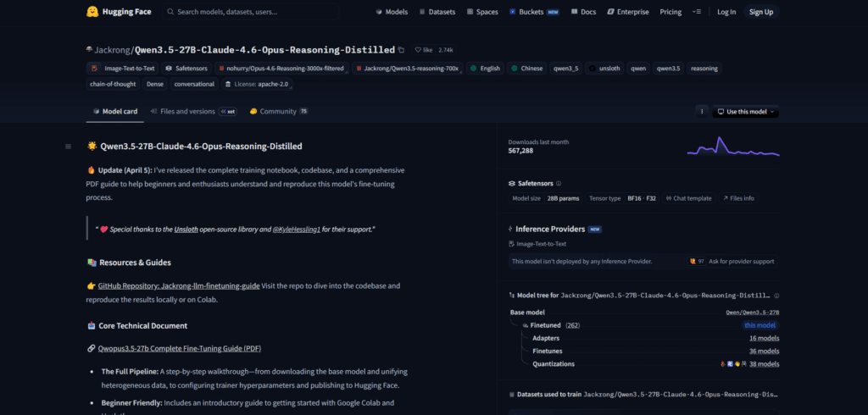
Task: Click the Model tree info icon
Action: [776, 296]
